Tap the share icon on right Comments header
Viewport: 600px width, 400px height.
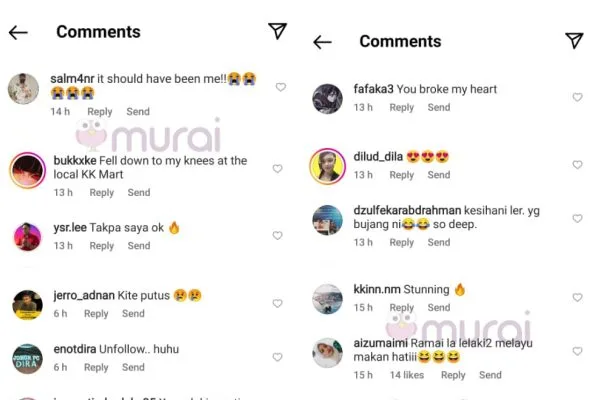(574, 40)
